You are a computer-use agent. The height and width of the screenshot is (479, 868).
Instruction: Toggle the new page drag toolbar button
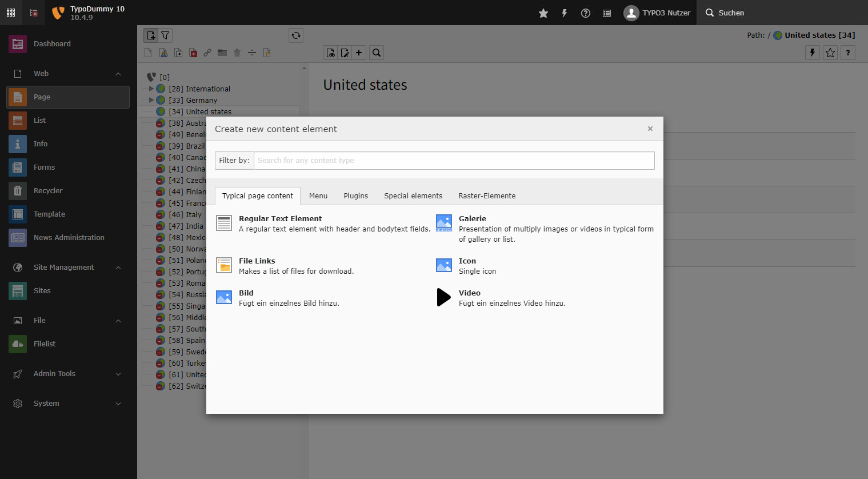(151, 35)
